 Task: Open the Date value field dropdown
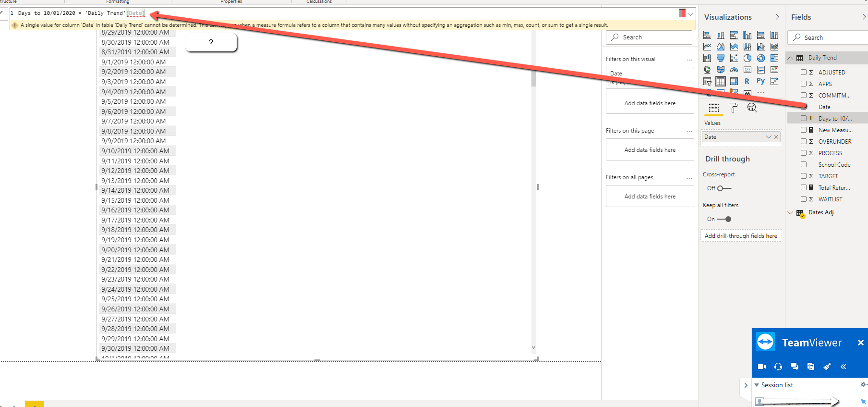pyautogui.click(x=769, y=137)
